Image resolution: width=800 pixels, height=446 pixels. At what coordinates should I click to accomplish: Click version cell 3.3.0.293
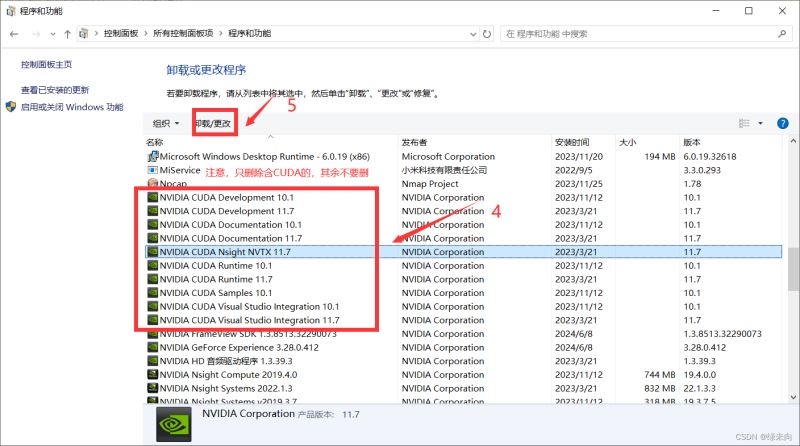[702, 170]
